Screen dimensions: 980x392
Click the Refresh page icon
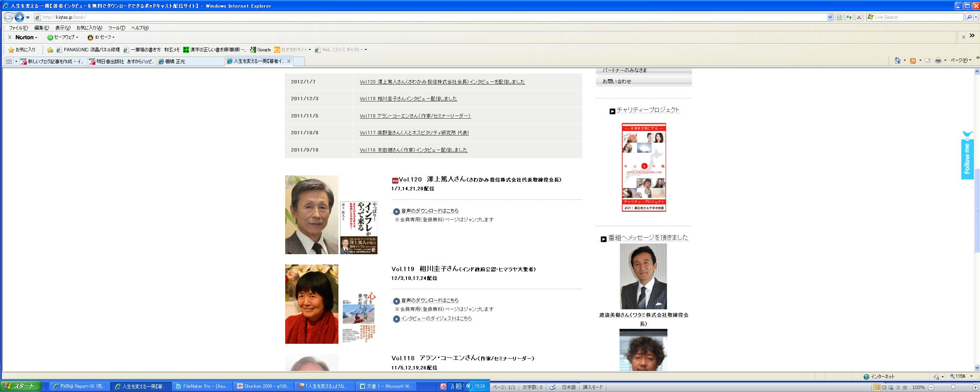coord(849,17)
